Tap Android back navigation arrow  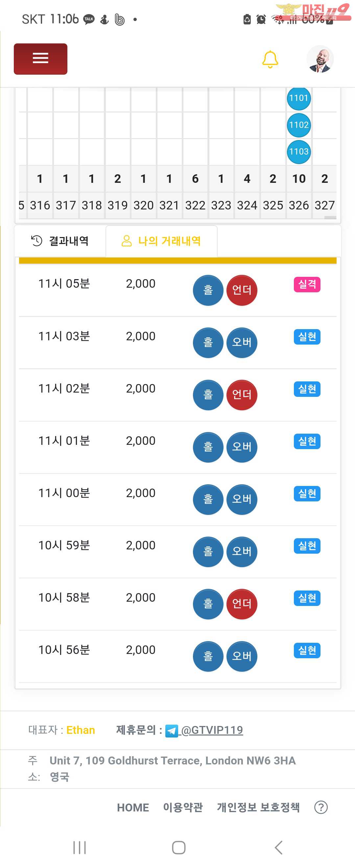(x=278, y=847)
